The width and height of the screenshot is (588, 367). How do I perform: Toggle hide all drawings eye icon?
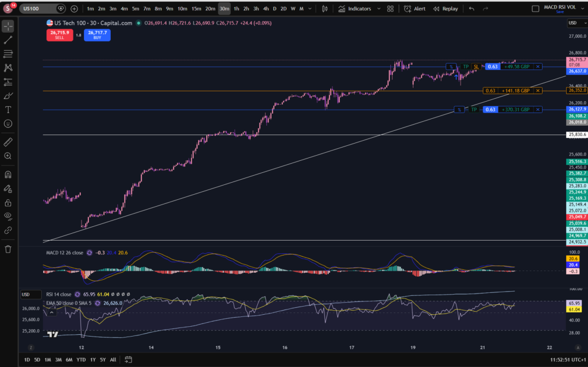pyautogui.click(x=8, y=216)
